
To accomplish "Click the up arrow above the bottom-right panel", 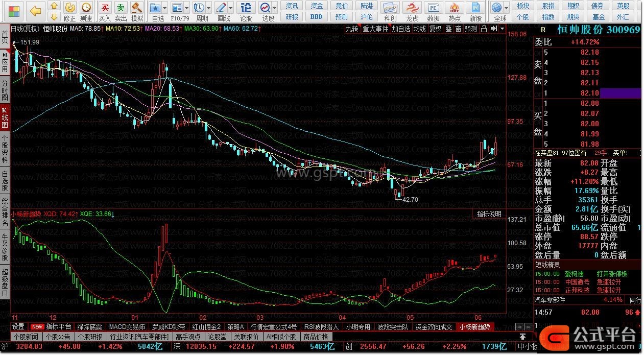I will click(522, 337).
